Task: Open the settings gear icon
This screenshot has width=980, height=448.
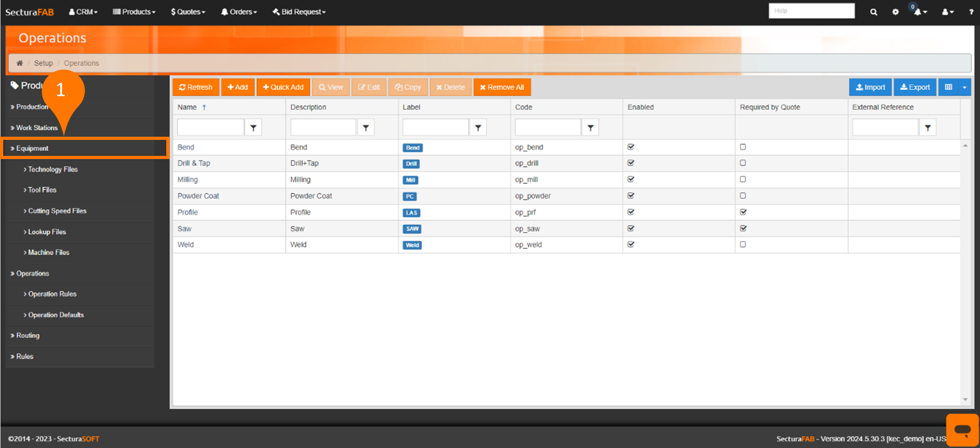Action: [x=895, y=12]
